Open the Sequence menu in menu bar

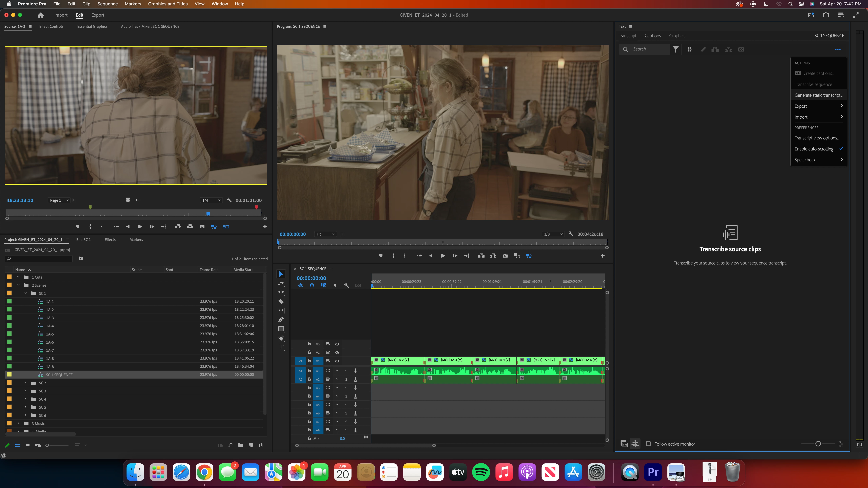(x=107, y=4)
